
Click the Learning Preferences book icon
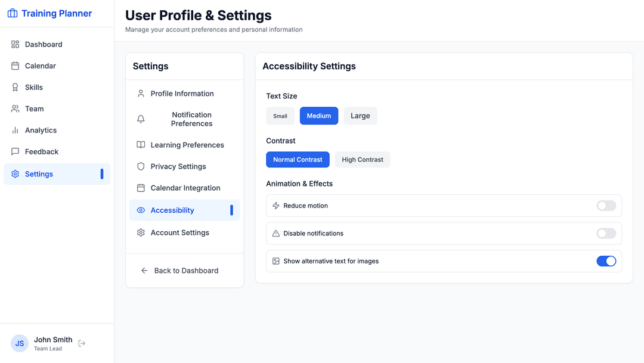141,145
